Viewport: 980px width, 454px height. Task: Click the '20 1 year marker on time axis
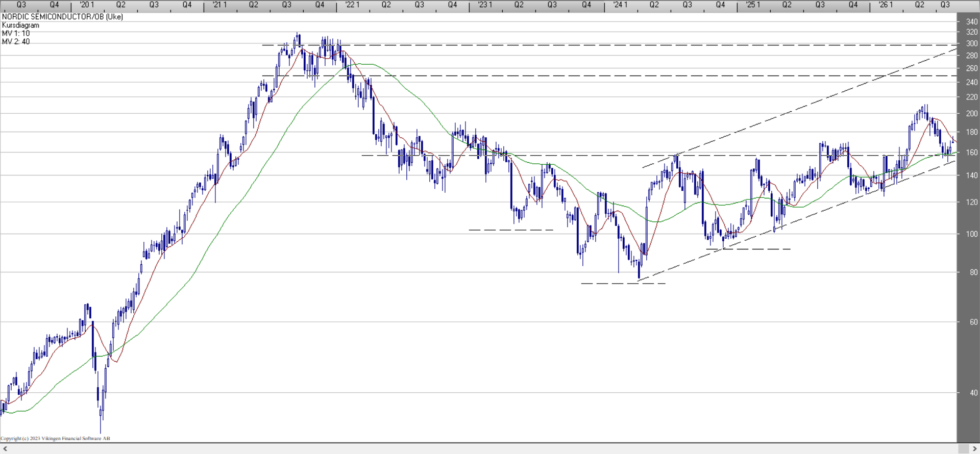coord(87,5)
